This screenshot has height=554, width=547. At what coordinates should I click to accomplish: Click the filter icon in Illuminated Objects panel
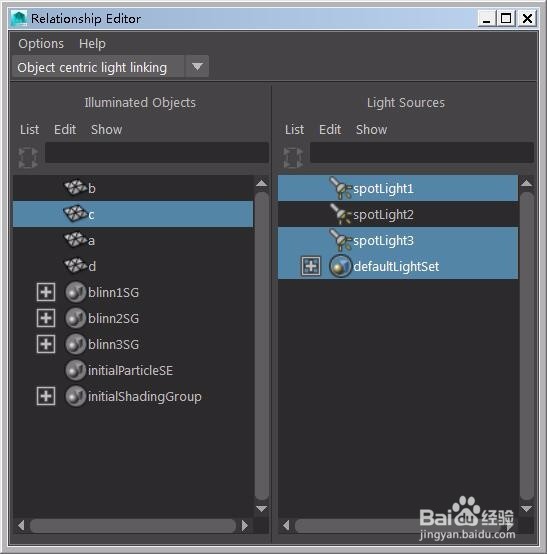[x=28, y=157]
